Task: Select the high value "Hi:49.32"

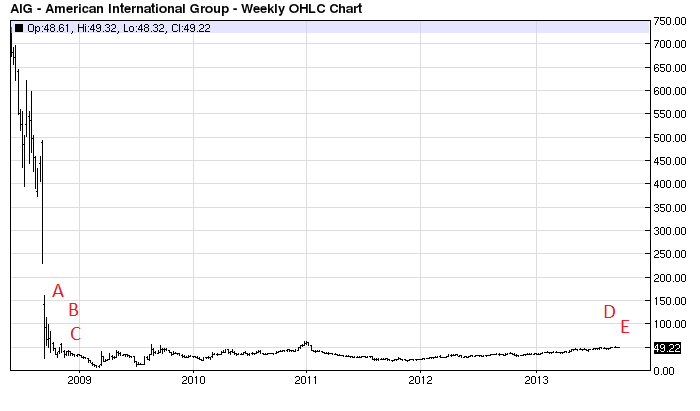Action: click(x=97, y=28)
